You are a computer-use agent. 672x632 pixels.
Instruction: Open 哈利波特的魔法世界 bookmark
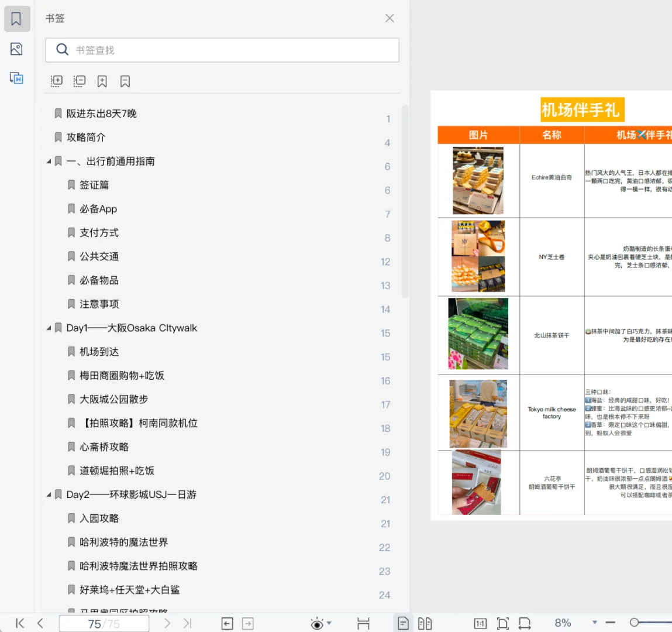coord(123,542)
